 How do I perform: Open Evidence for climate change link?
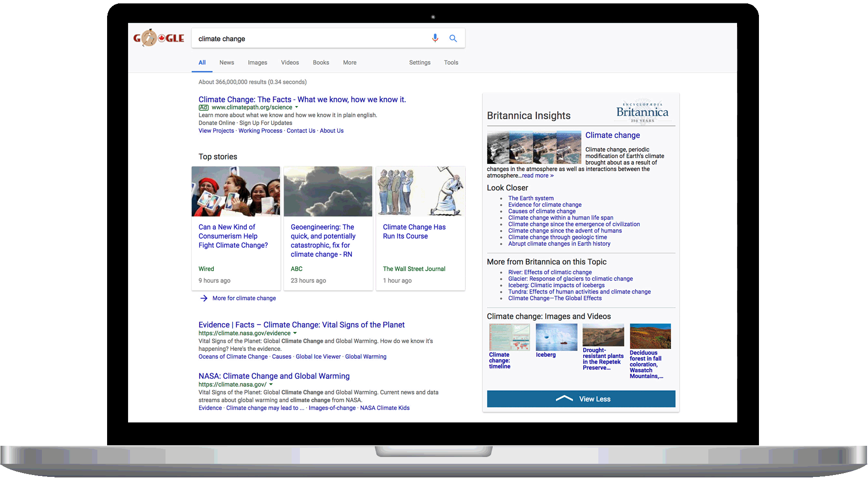545,205
